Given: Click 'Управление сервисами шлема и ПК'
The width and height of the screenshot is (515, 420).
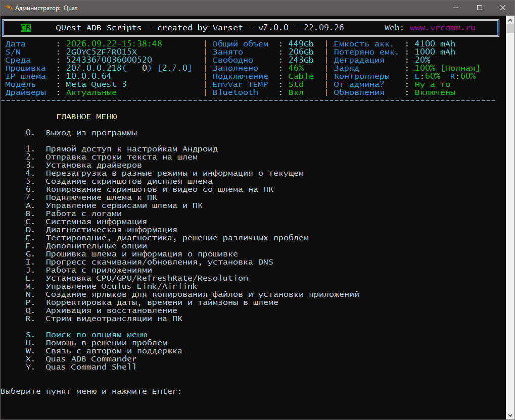Looking at the screenshot, I should [x=114, y=205].
